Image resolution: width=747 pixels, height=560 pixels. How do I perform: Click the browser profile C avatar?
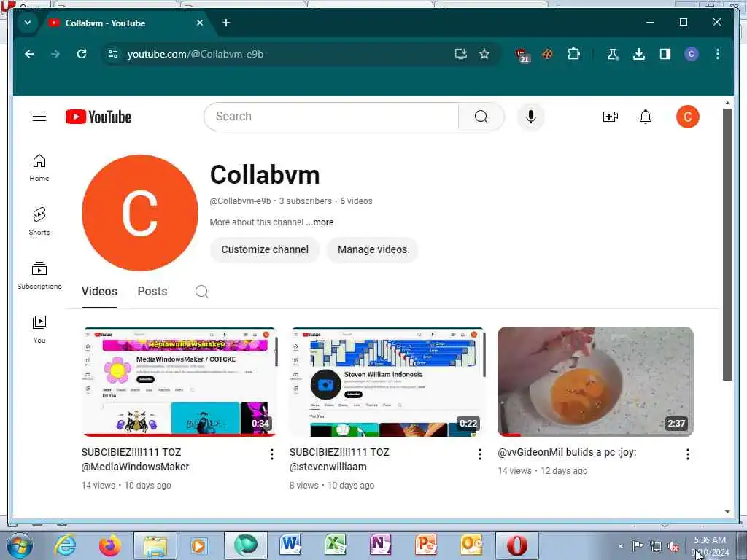(x=692, y=54)
